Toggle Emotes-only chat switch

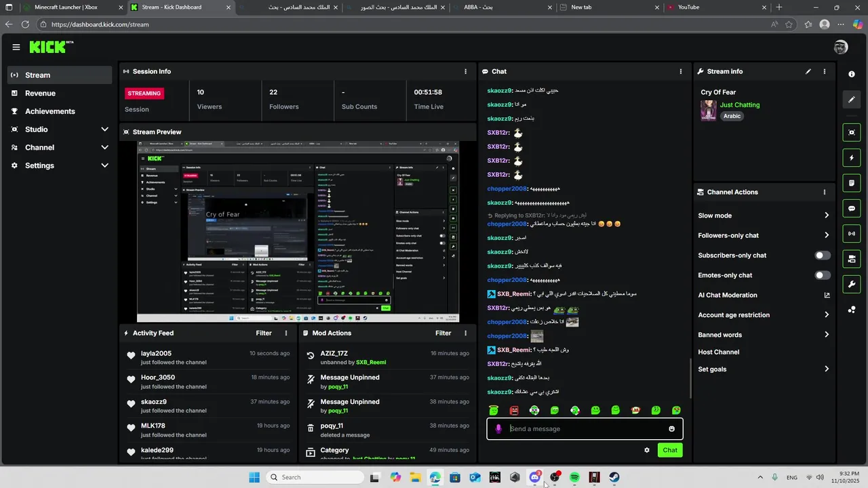pos(823,275)
